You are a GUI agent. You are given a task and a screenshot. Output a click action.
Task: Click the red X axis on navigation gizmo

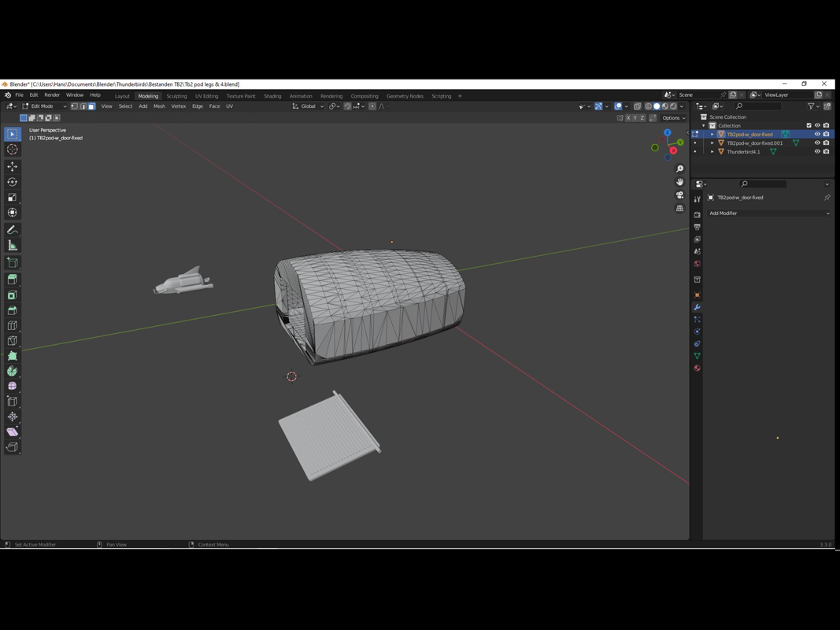click(x=673, y=150)
